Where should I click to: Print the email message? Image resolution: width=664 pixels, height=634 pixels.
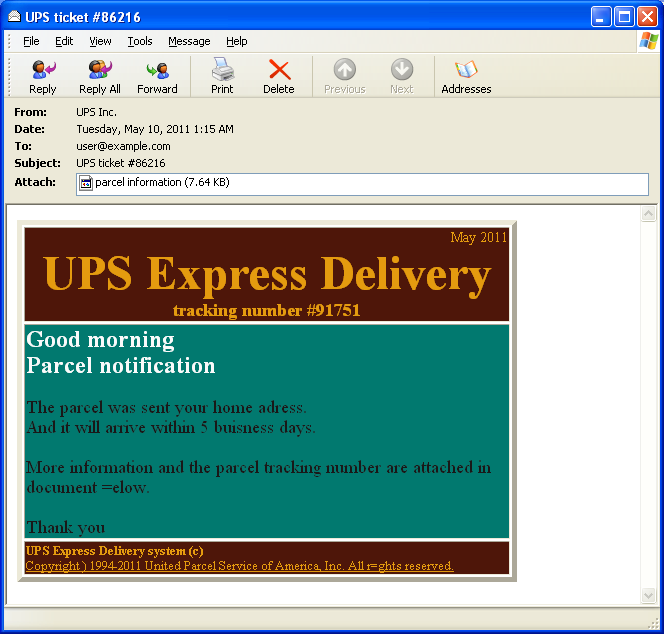tap(222, 76)
